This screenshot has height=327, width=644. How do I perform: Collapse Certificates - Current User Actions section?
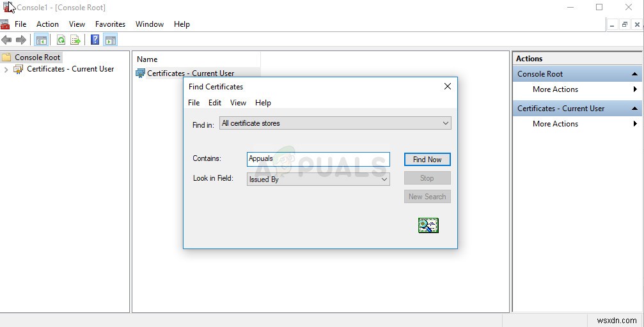634,109
